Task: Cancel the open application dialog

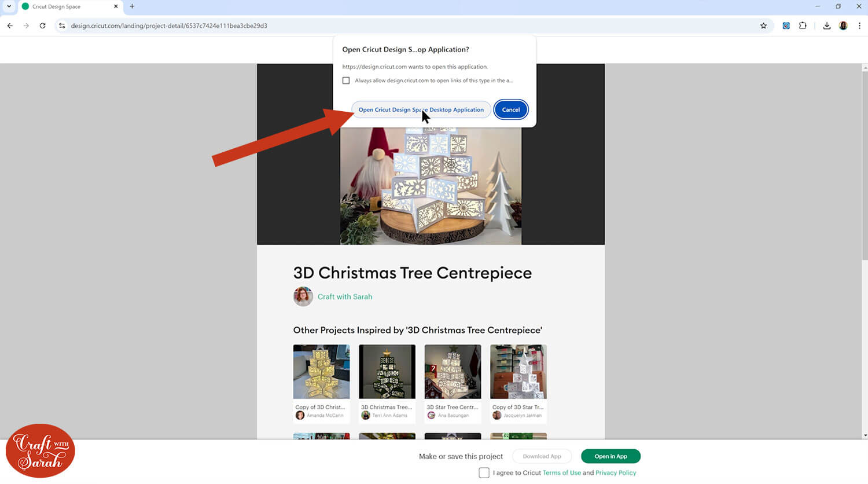Action: 511,109
